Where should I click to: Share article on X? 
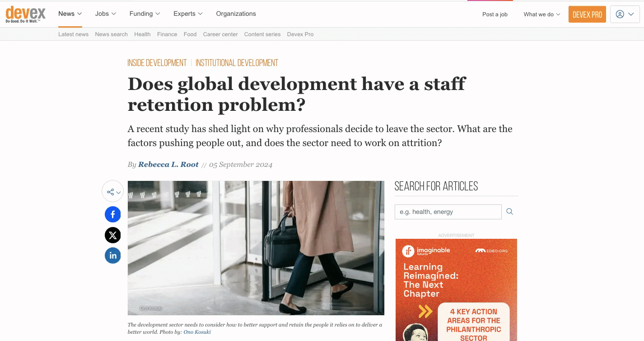[x=113, y=235]
